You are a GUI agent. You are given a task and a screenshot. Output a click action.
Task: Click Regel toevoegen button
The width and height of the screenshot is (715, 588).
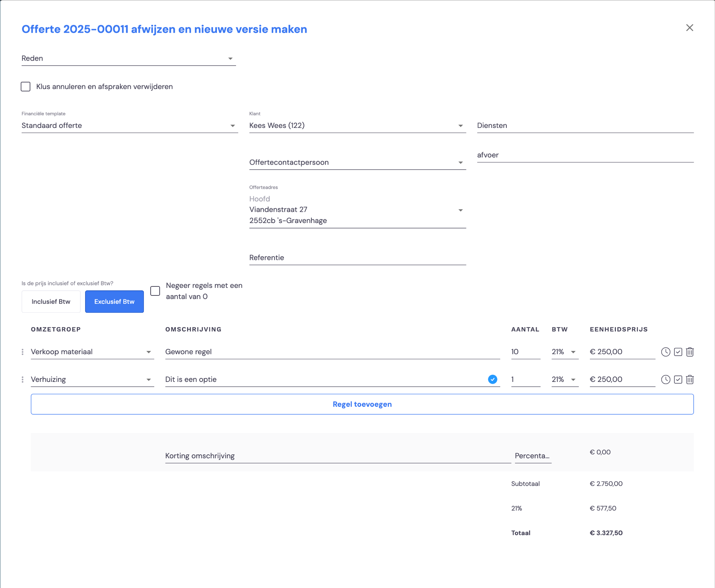362,404
